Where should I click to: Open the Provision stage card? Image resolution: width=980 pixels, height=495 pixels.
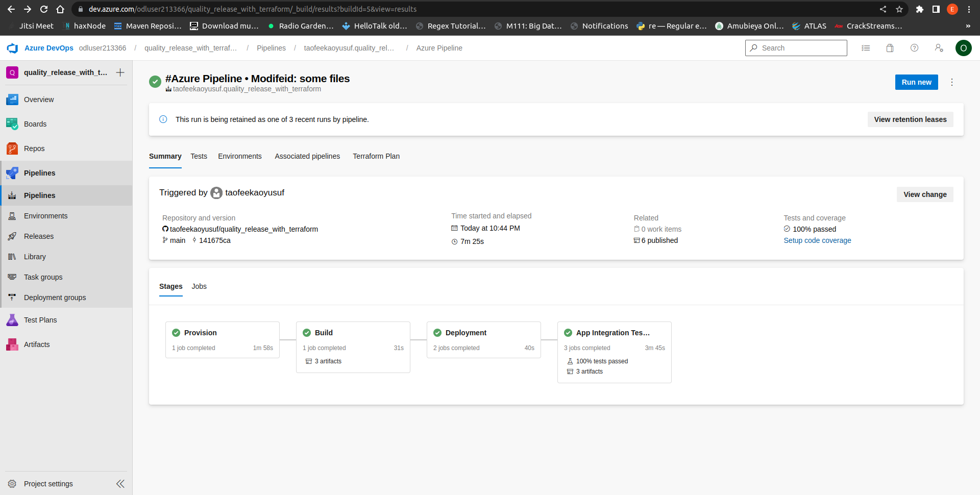pos(223,340)
